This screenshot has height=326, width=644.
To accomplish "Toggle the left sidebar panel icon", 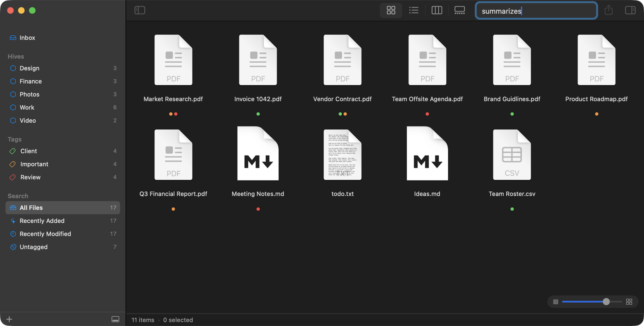I will [140, 10].
